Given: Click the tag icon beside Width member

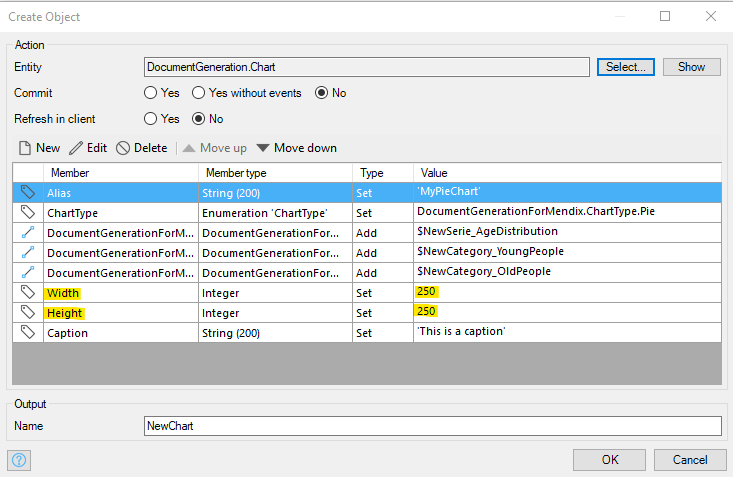Looking at the screenshot, I should click(x=28, y=292).
